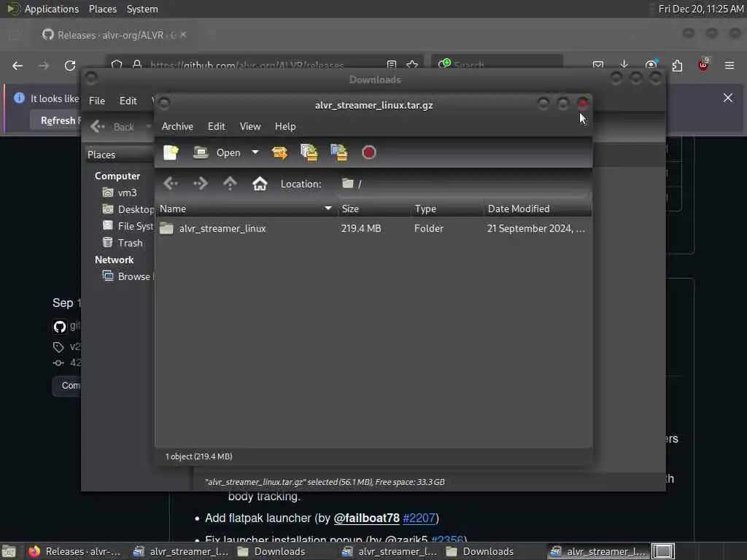Open the Places panel menu

click(102, 9)
